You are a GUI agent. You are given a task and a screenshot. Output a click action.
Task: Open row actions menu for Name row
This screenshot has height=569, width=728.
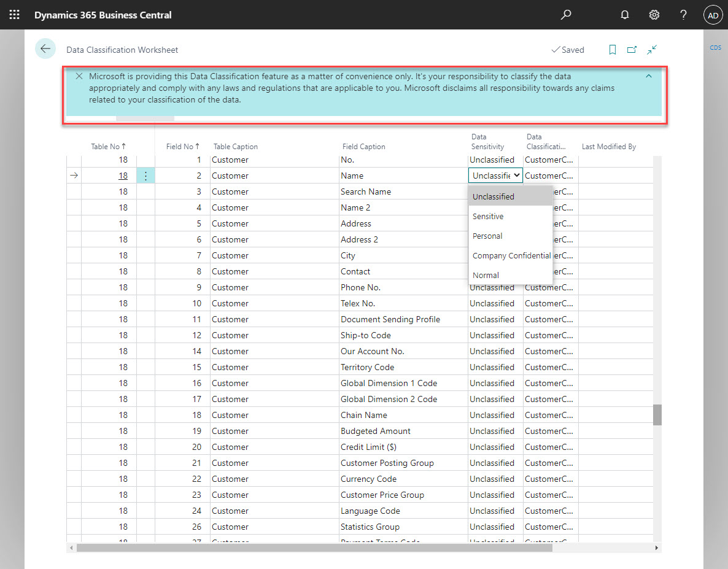click(x=145, y=176)
